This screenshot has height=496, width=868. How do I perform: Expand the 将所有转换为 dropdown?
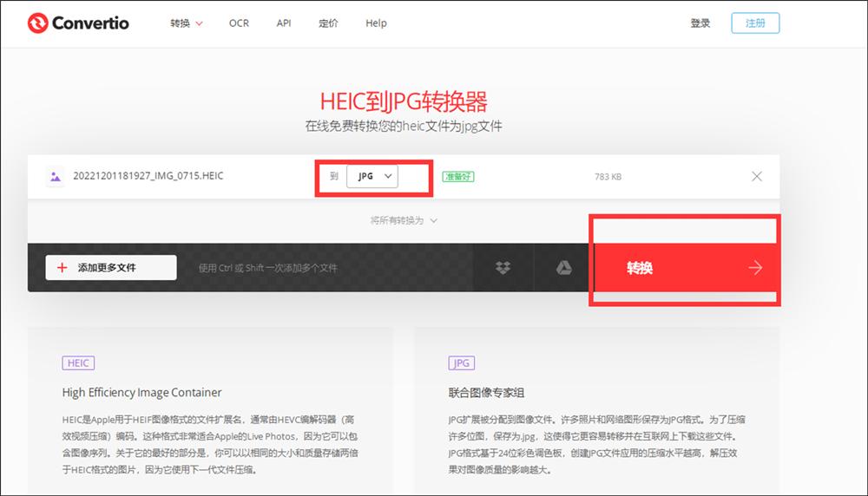coord(404,220)
